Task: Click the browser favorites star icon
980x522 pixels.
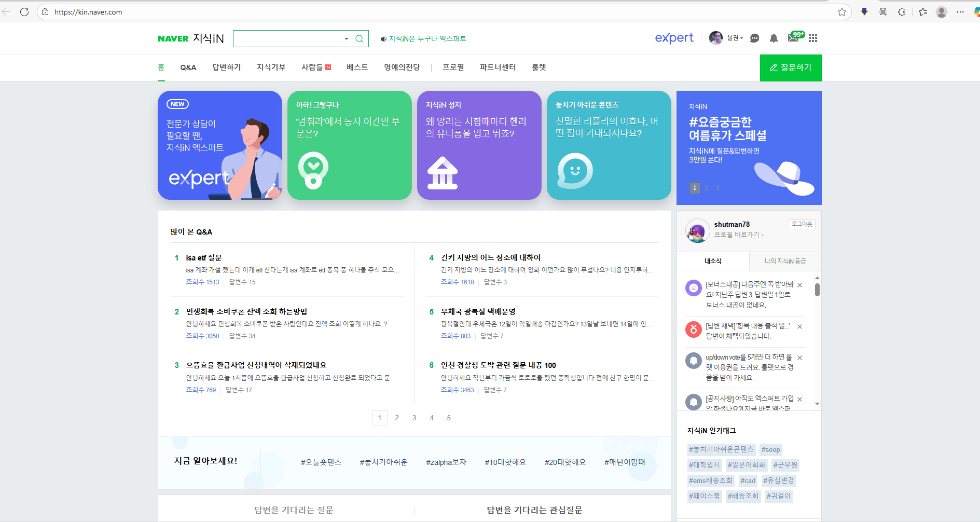Action: coord(842,12)
